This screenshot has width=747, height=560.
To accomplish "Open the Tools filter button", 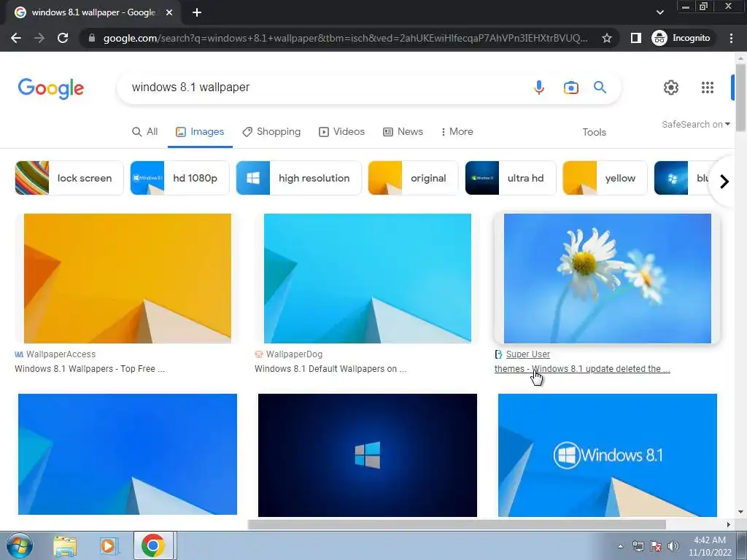I will 594,133.
